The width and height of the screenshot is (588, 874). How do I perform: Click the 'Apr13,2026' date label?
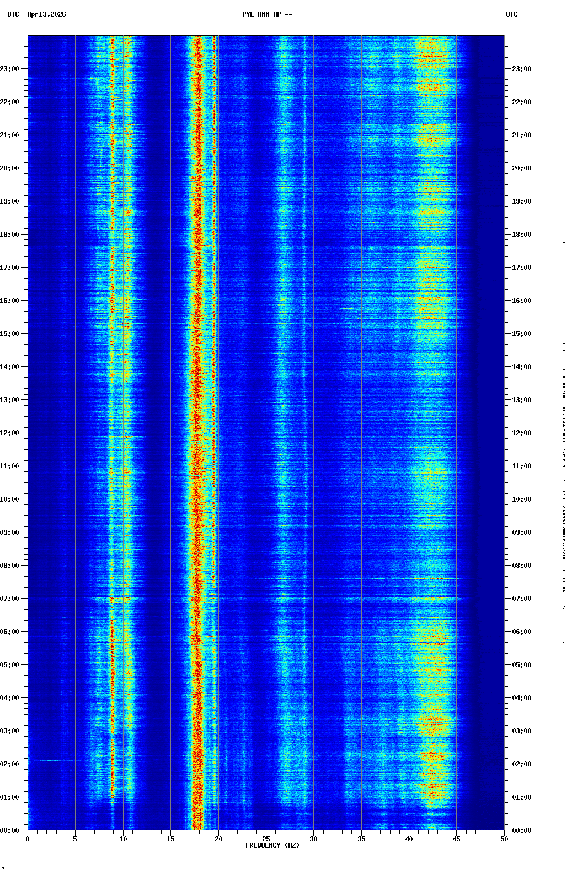click(x=46, y=14)
